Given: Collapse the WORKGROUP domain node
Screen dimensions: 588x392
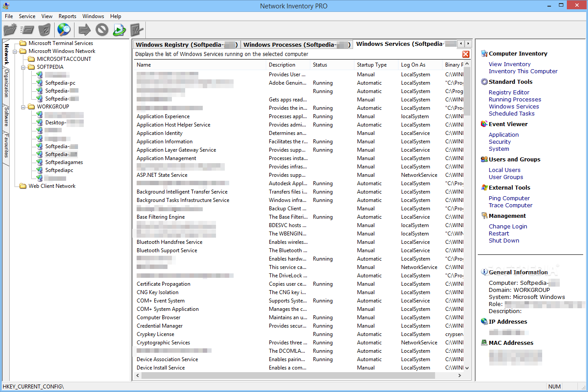Looking at the screenshot, I should (23, 107).
